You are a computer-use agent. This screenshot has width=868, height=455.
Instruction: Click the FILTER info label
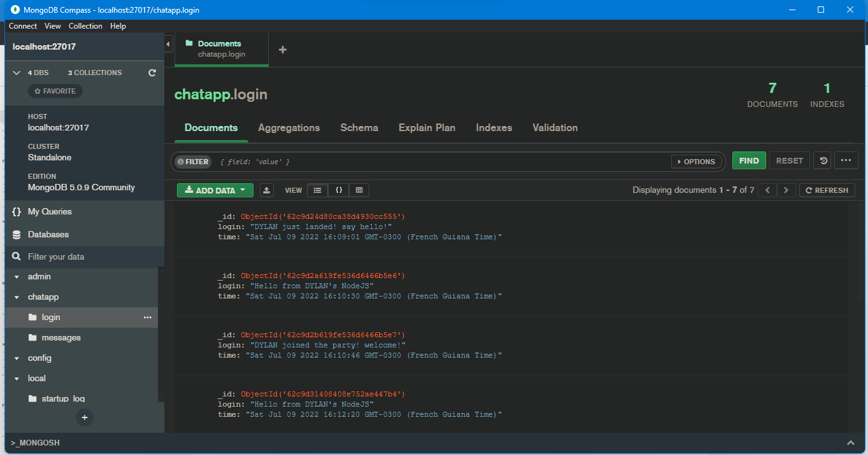[x=193, y=162]
